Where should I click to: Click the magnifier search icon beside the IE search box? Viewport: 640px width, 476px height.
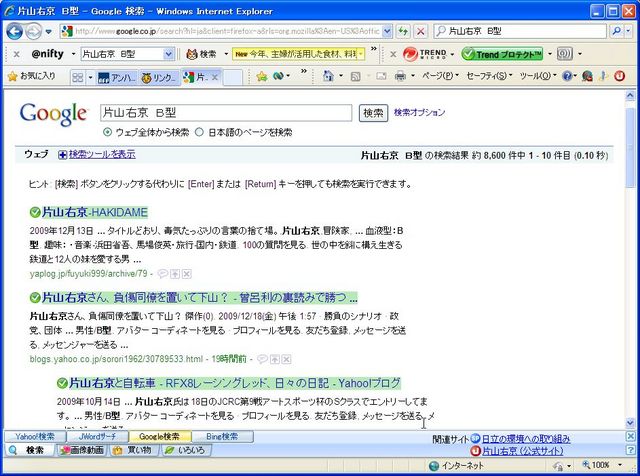616,31
